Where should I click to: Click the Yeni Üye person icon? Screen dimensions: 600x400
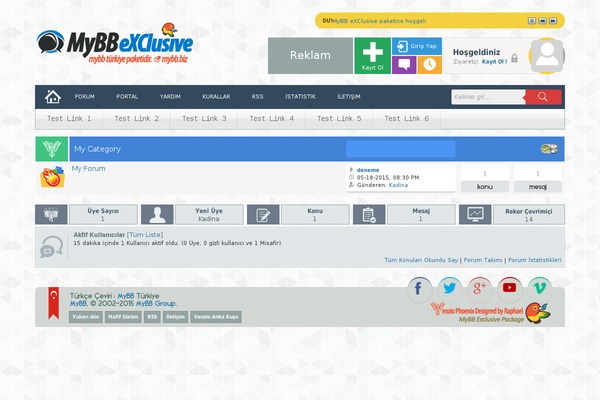pyautogui.click(x=157, y=214)
